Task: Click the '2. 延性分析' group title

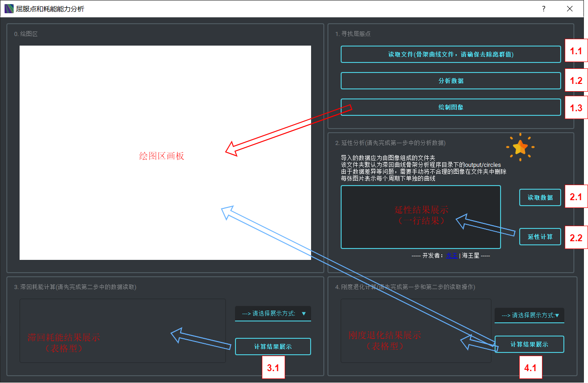Action: [390, 143]
